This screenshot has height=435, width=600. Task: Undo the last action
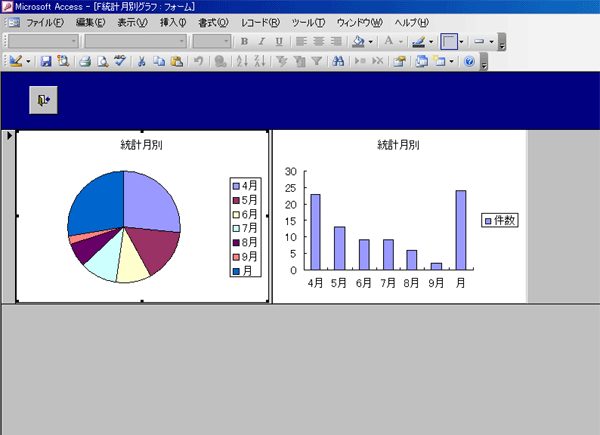[x=198, y=61]
